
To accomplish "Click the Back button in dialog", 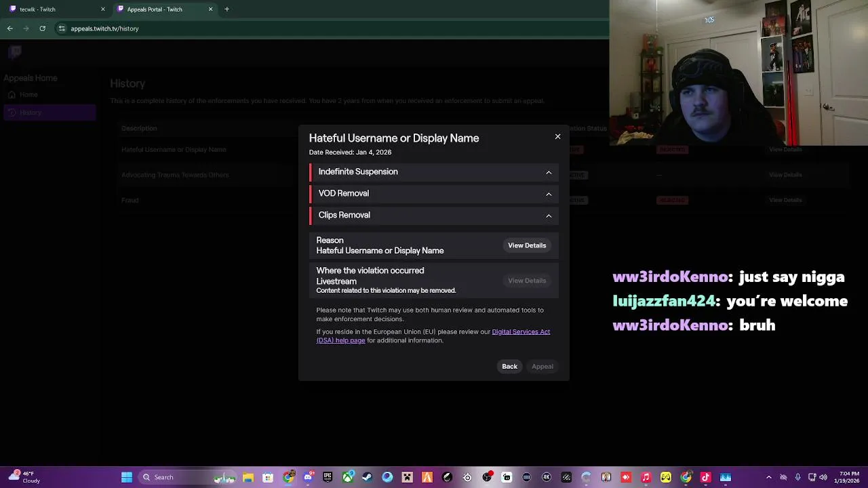I will [509, 367].
